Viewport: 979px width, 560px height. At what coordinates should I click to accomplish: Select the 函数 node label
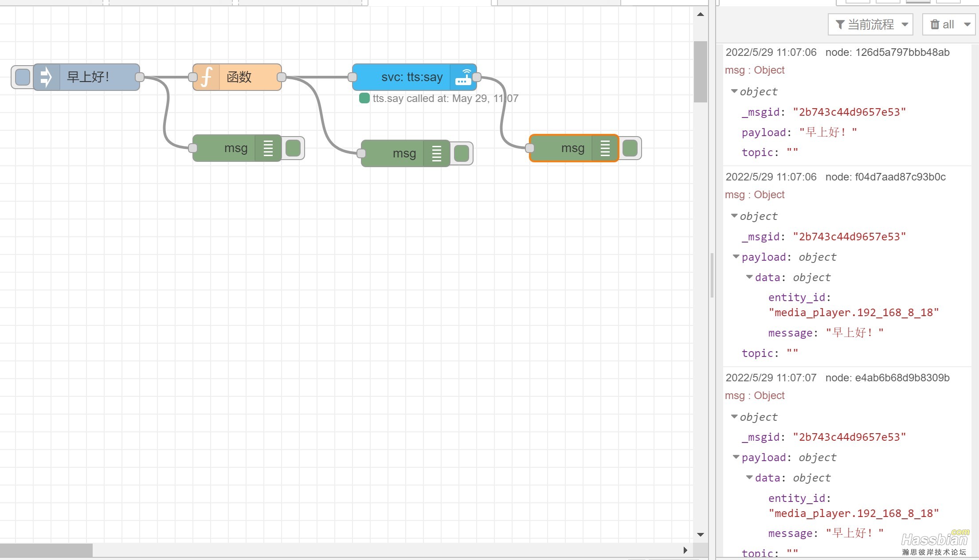tap(239, 77)
